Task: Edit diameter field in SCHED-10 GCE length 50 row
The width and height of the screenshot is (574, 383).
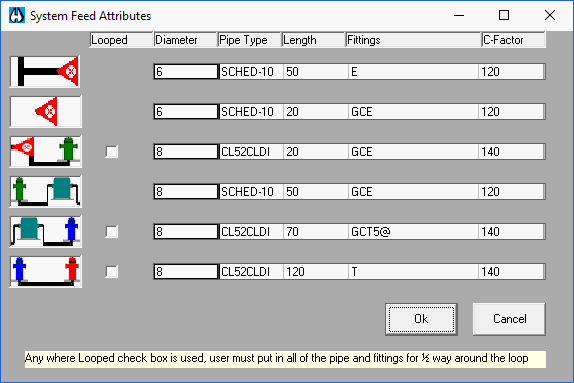Action: pyautogui.click(x=186, y=192)
